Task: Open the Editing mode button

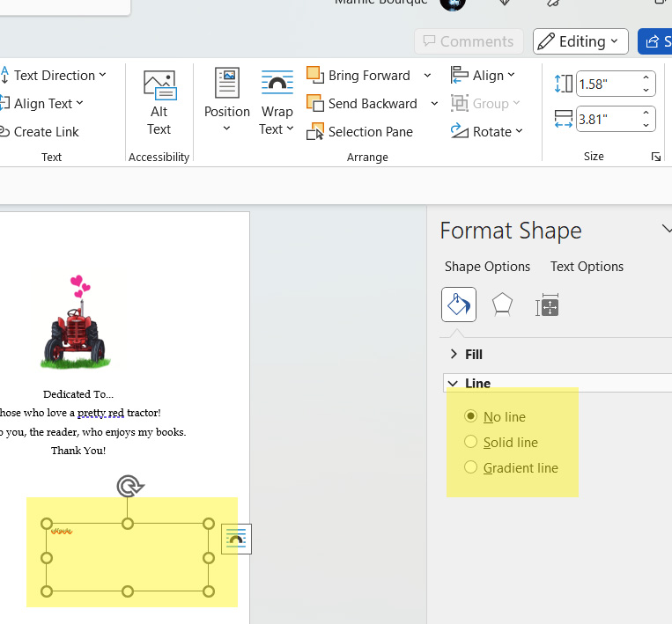Action: (580, 41)
